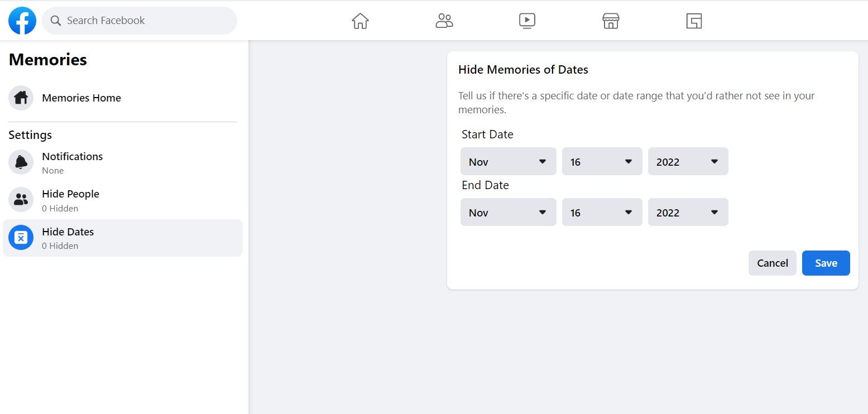Open the Gaming icon in top bar
The image size is (868, 414).
(694, 21)
